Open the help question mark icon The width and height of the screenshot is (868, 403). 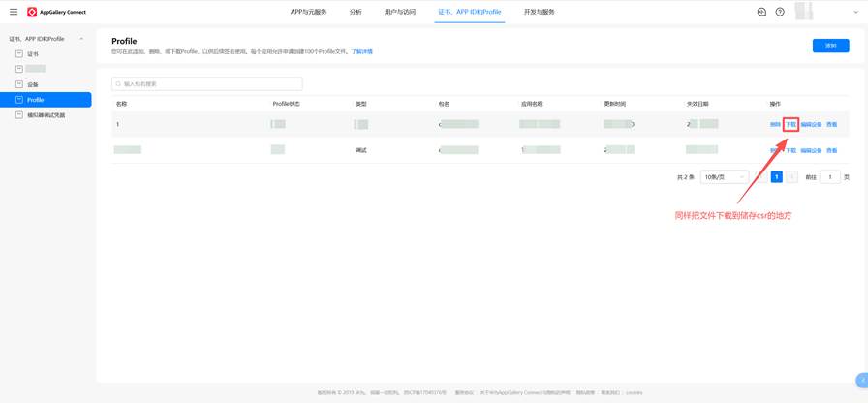(780, 12)
